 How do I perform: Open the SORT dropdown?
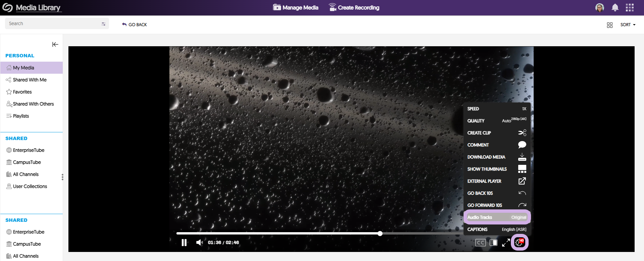pos(628,25)
